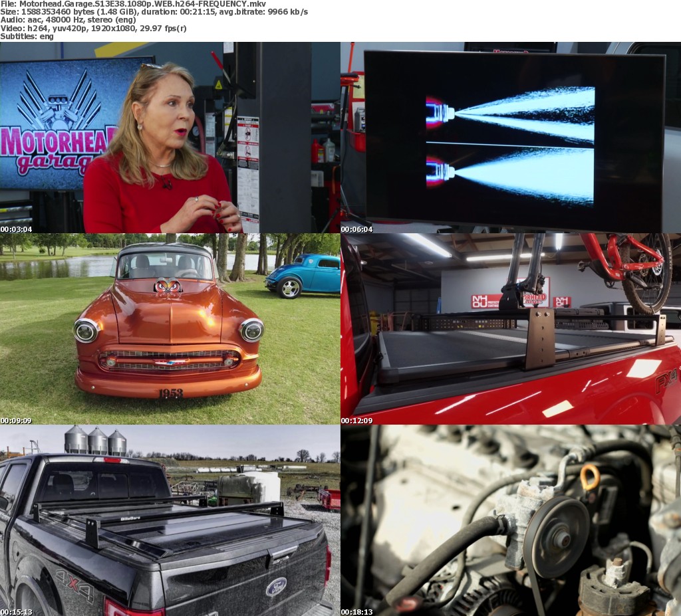
Task: Open the thumbnail of the woman in red
Action: (x=170, y=137)
